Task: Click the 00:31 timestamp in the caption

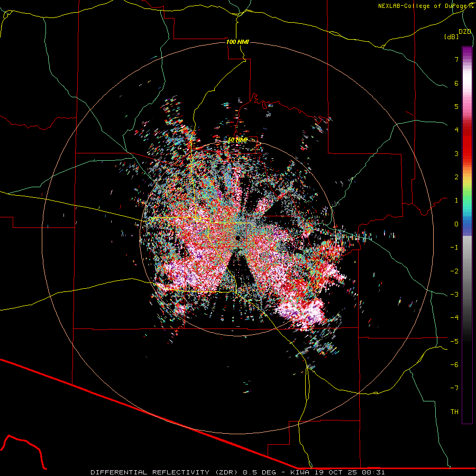Action: click(x=373, y=472)
